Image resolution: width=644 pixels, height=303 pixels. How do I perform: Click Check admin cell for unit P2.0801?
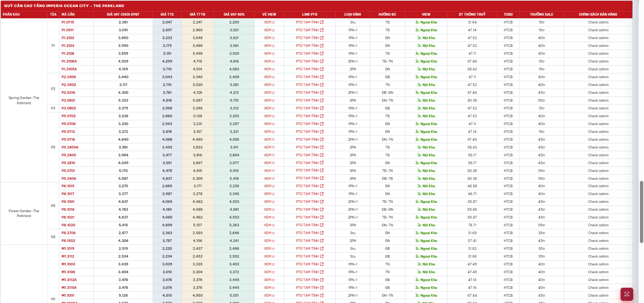tap(598, 101)
